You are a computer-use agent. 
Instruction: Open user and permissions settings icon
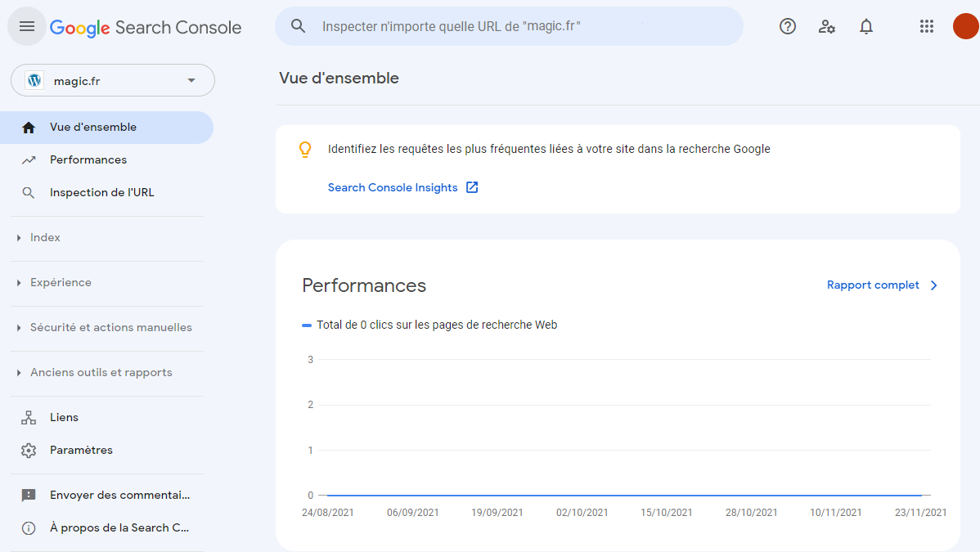[827, 26]
